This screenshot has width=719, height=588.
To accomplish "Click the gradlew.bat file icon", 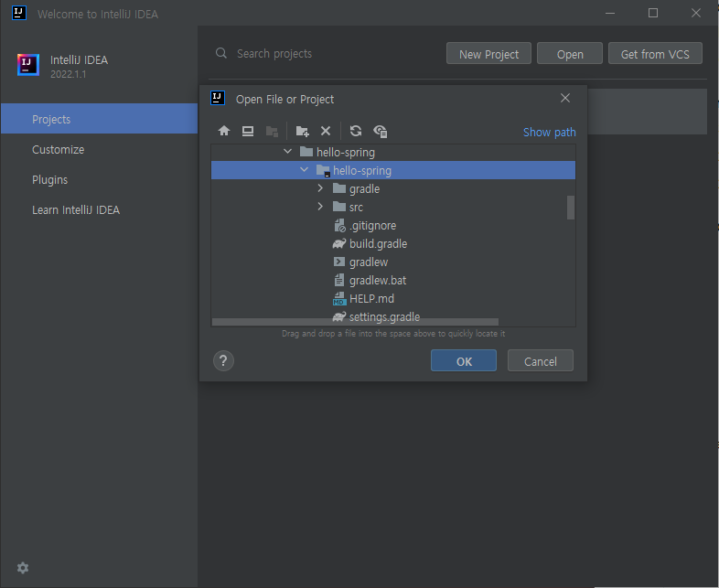I will (x=338, y=280).
